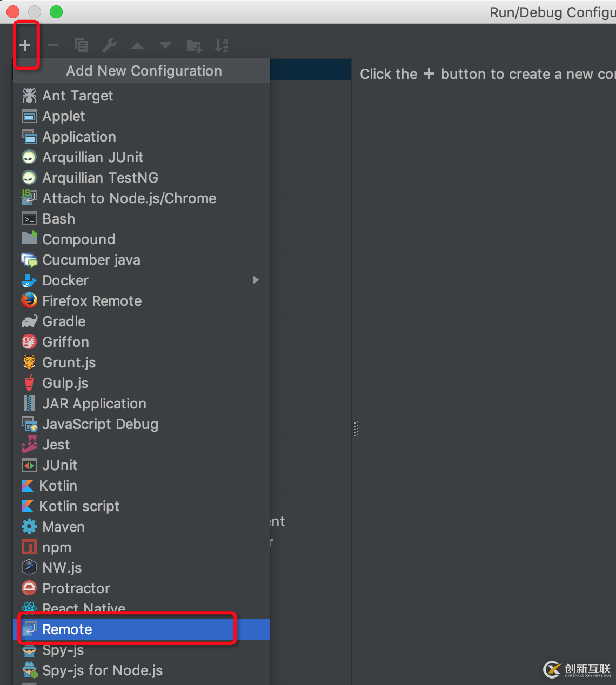Viewport: 616px width, 685px height.
Task: Click the npm red square icon
Action: click(x=29, y=547)
